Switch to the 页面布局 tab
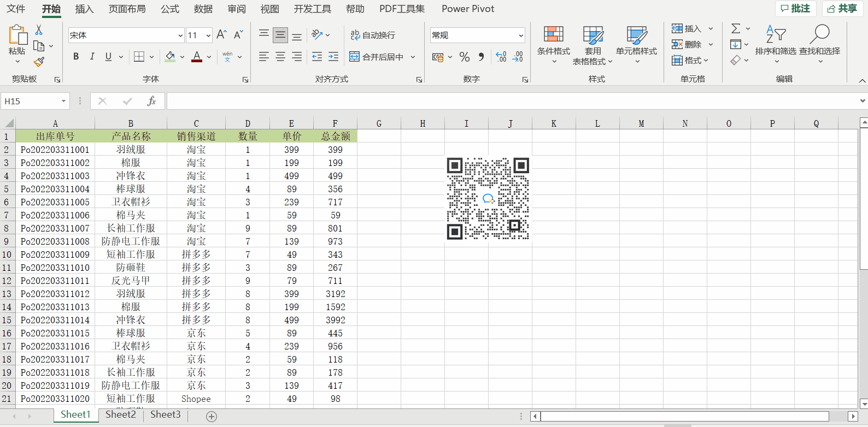 tap(127, 9)
